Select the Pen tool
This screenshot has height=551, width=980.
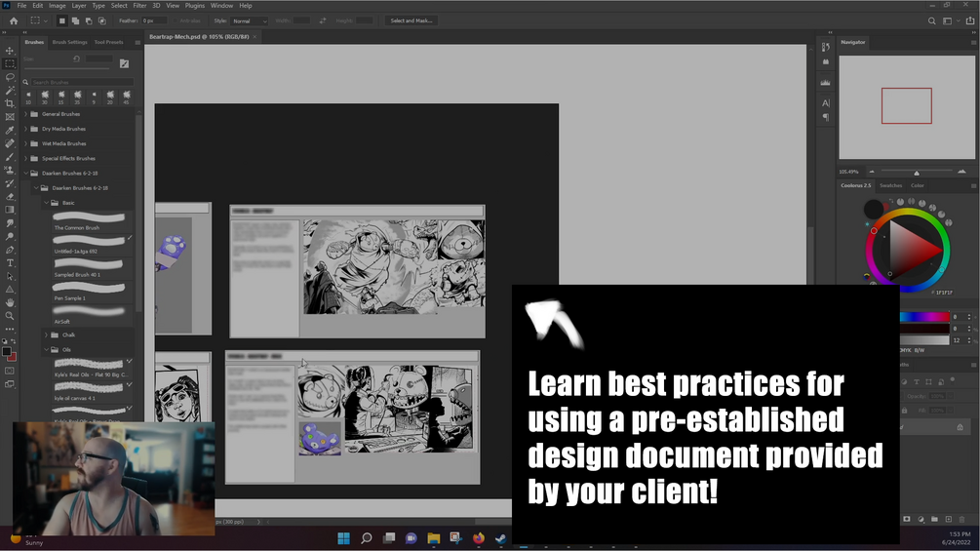(x=10, y=250)
